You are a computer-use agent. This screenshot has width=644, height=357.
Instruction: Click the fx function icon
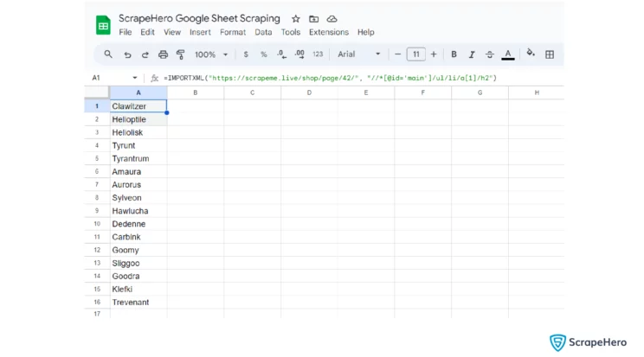click(154, 78)
